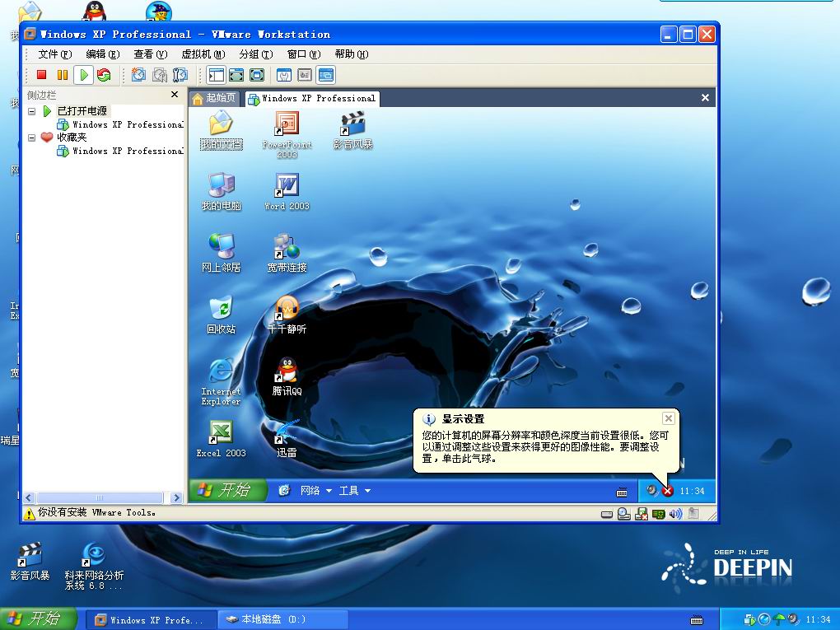Take a snapshot with the snapshot icon
This screenshot has height=630, width=840.
[x=138, y=75]
